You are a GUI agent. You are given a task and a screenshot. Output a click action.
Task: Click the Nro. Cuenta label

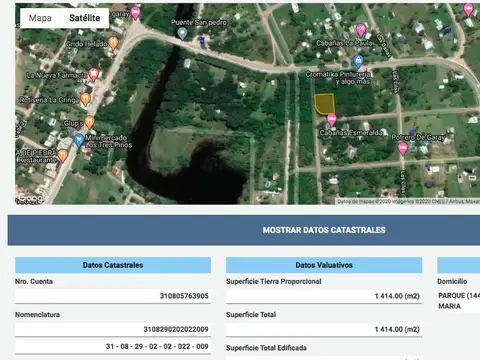pyautogui.click(x=34, y=281)
